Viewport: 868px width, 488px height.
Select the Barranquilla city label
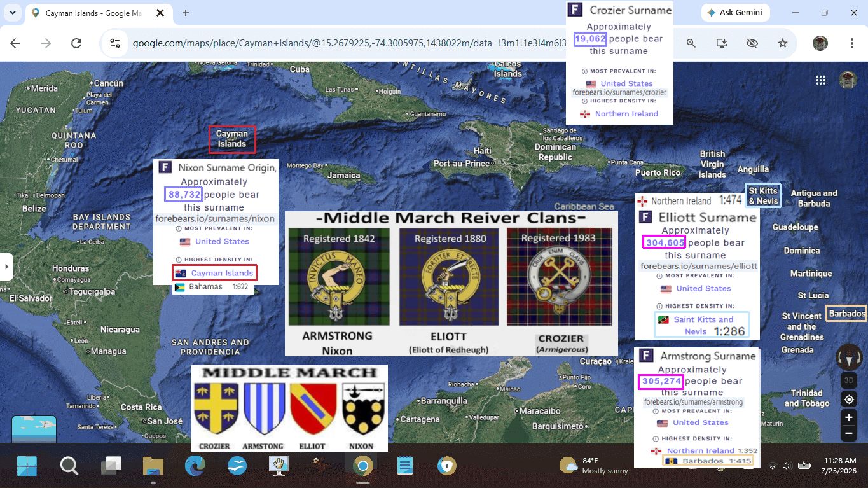pos(444,401)
